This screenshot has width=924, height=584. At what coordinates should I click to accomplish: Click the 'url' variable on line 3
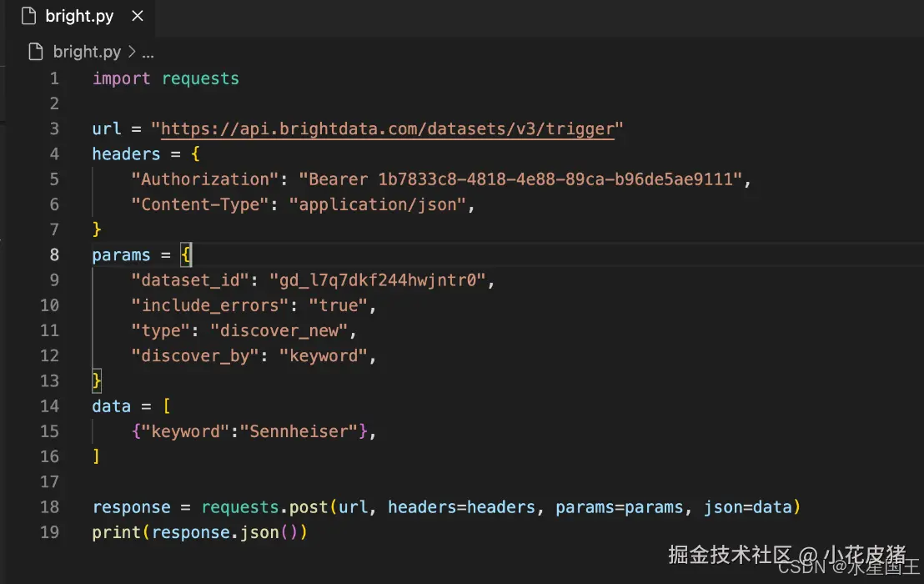click(x=107, y=128)
